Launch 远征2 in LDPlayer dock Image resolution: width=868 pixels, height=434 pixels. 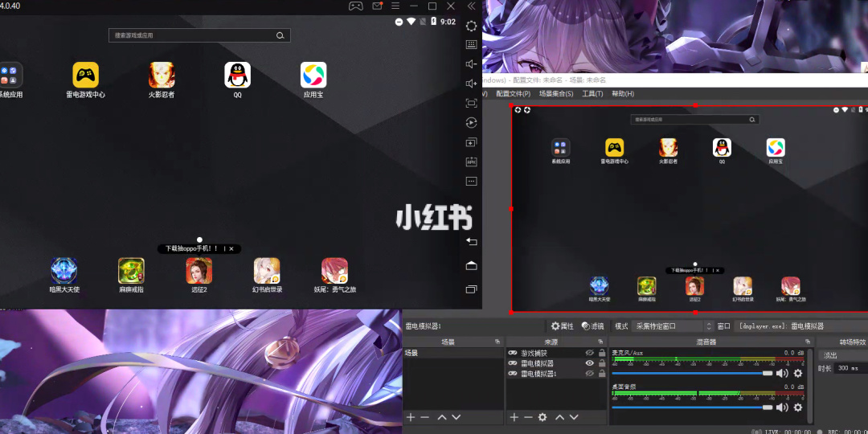[199, 275]
